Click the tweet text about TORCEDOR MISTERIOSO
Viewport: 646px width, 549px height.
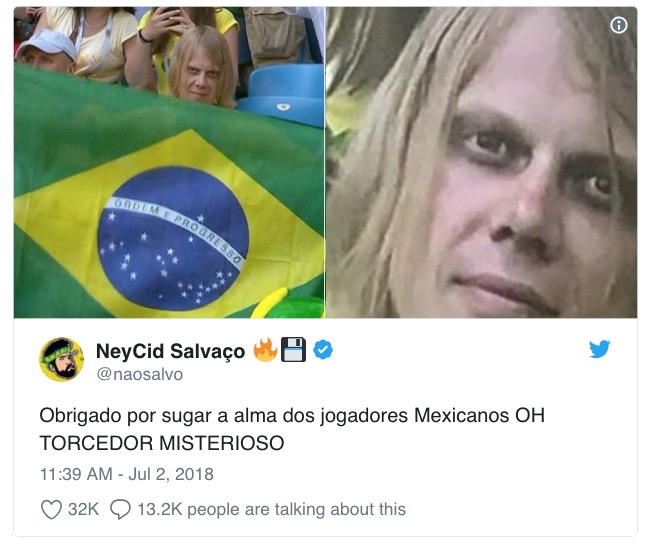click(292, 429)
